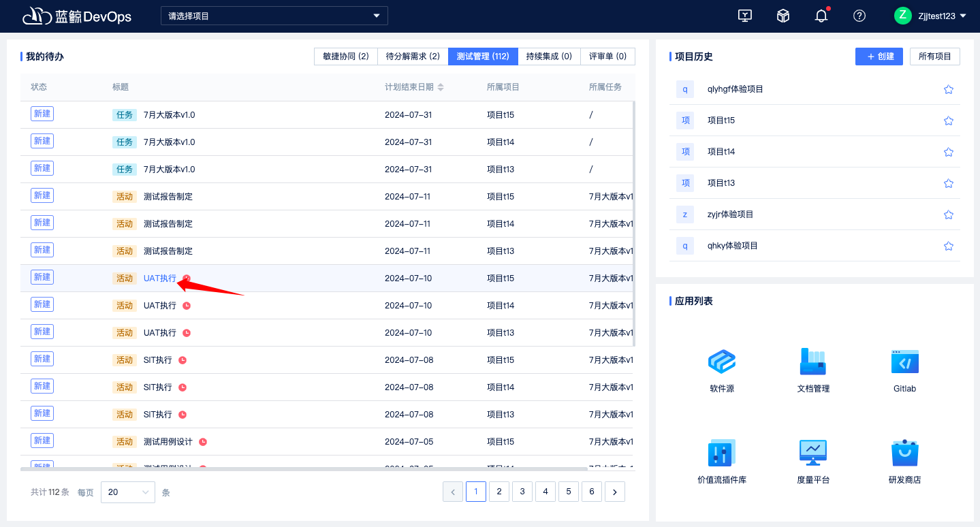Screen dimensions: 980x527
Task: Go to page 4
Action: [546, 492]
